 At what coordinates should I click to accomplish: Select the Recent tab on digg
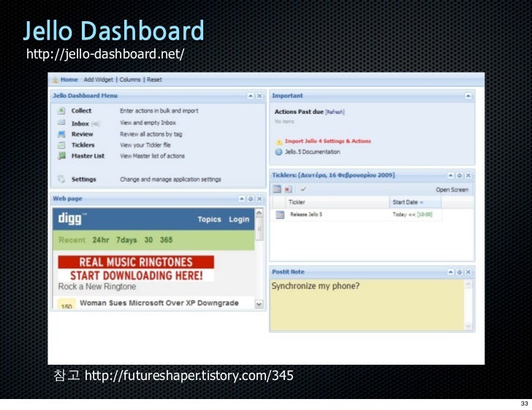pos(72,240)
